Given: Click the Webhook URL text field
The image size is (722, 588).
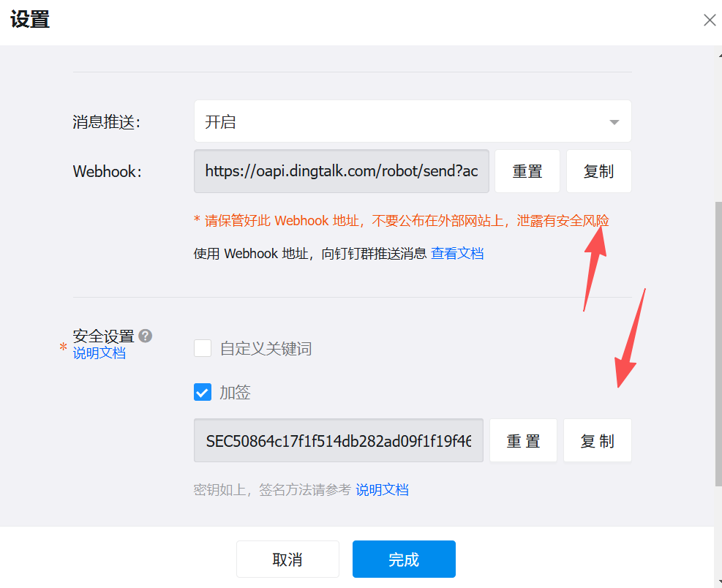Looking at the screenshot, I should [341, 172].
